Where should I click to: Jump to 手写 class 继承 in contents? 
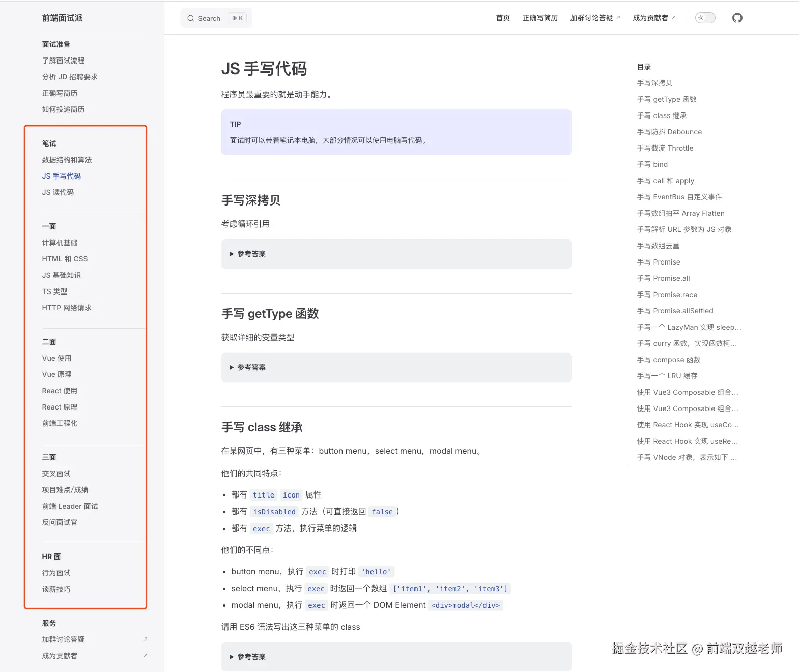point(662,115)
